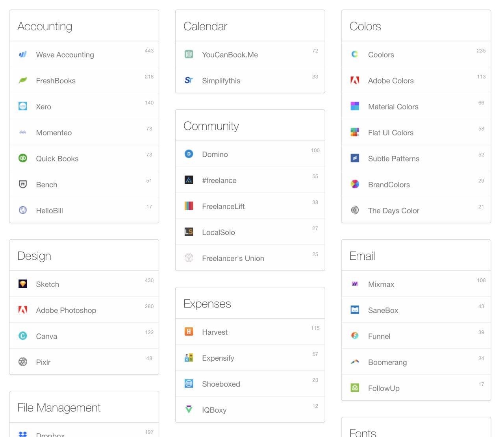
Task: Click the Freelancer's Union icon
Action: [x=189, y=258]
